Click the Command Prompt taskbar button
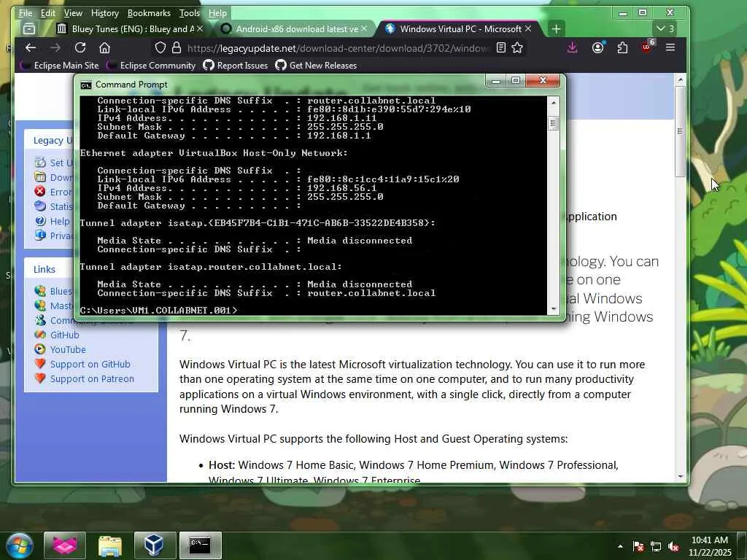This screenshot has height=560, width=747. click(200, 545)
